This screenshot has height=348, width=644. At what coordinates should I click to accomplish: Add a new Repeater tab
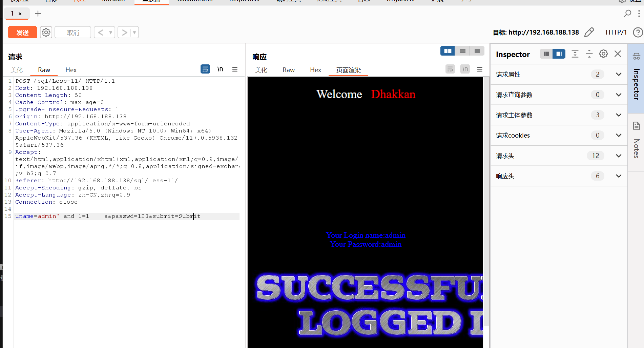click(x=38, y=14)
